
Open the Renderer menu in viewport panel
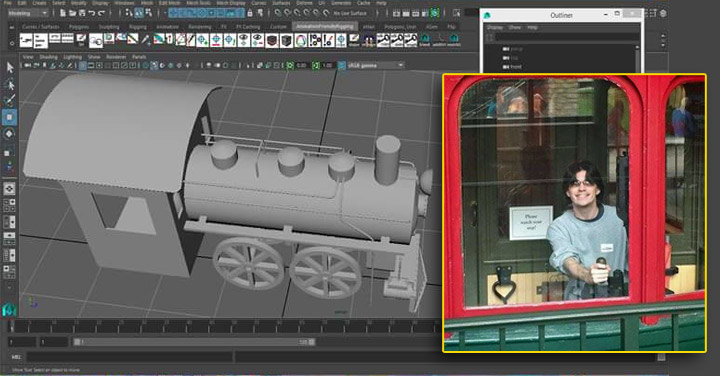coord(116,57)
